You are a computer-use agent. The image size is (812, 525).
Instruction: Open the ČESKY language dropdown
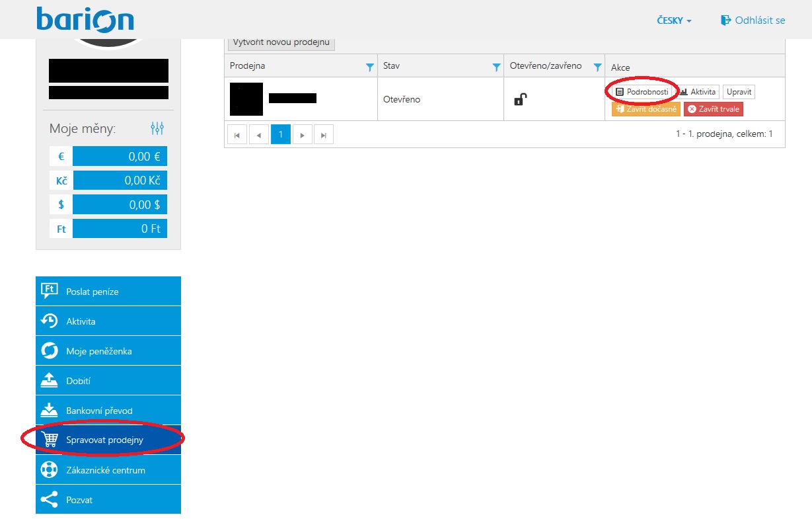pos(674,20)
